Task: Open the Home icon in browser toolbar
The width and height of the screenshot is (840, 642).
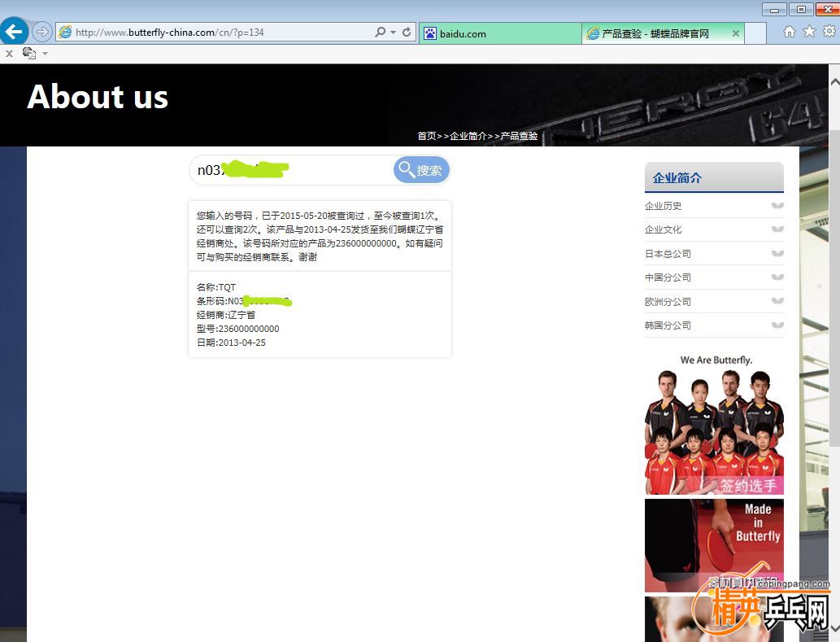Action: (789, 32)
